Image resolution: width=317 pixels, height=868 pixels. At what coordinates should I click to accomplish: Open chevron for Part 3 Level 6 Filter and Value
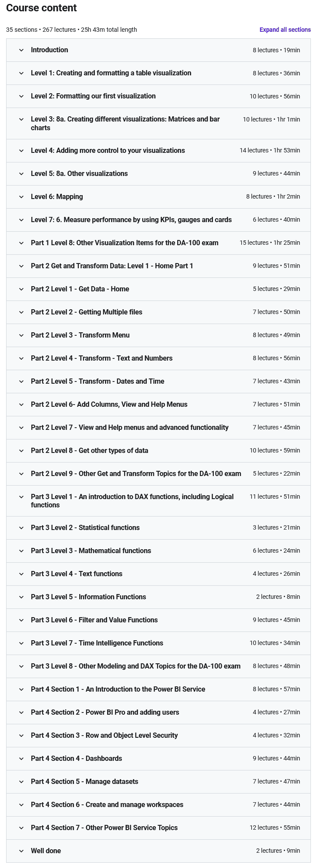pyautogui.click(x=21, y=620)
